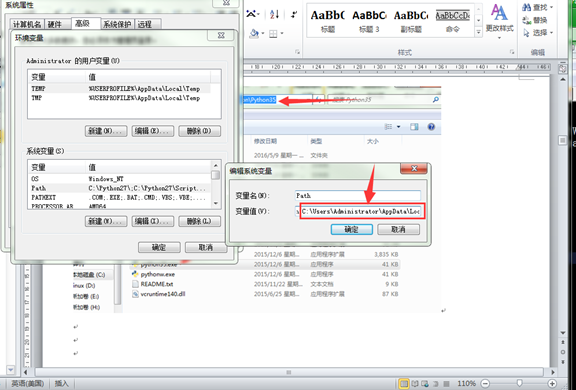
Task: Switch to Draft view icon
Action: click(x=446, y=384)
